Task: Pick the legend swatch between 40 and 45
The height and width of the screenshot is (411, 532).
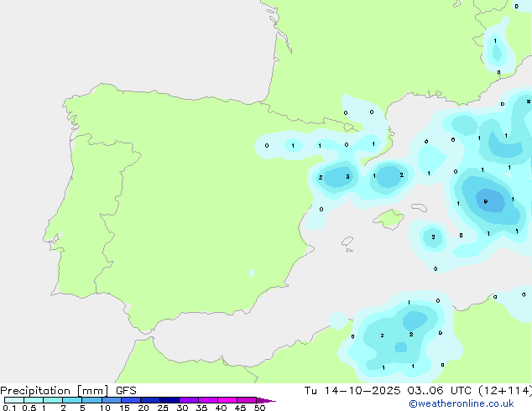Action: [227, 400]
